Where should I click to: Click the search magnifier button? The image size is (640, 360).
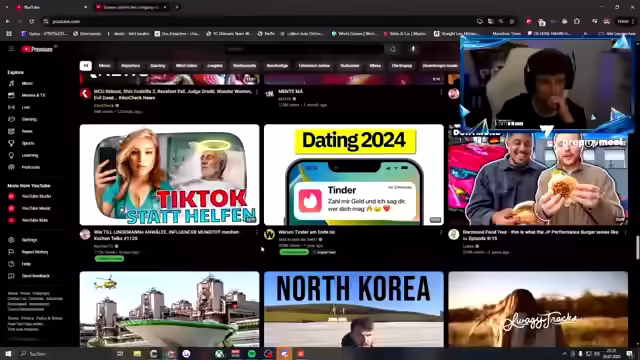click(393, 49)
